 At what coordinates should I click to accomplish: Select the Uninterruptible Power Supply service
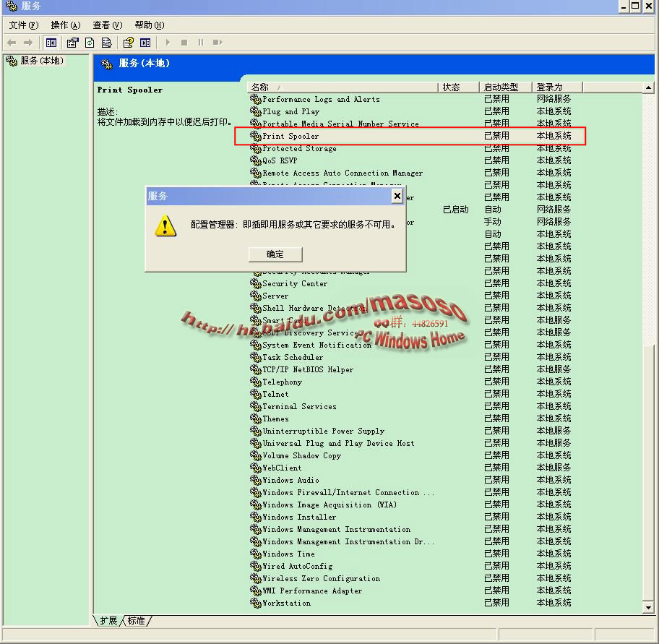click(x=323, y=431)
